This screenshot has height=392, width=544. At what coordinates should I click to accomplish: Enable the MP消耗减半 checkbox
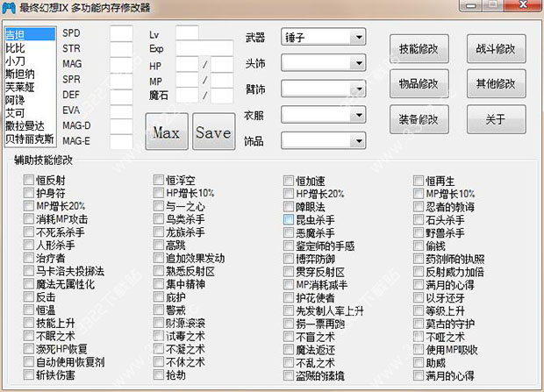pos(289,285)
